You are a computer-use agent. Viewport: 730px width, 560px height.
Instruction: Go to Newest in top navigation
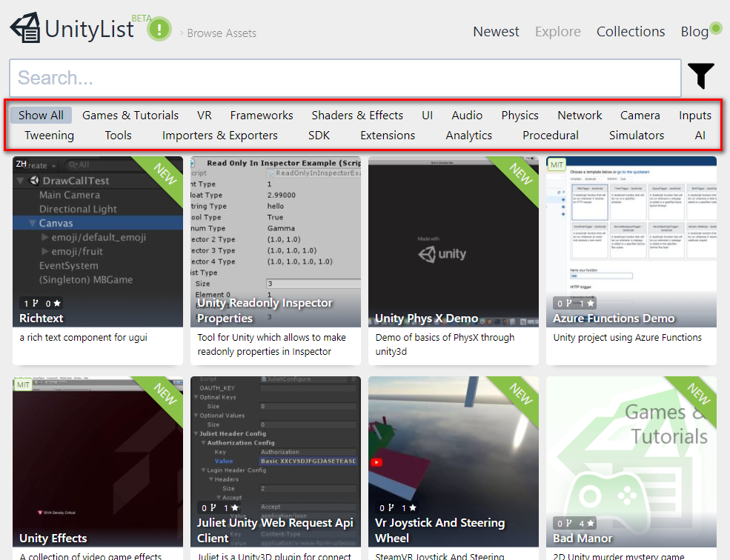(496, 31)
